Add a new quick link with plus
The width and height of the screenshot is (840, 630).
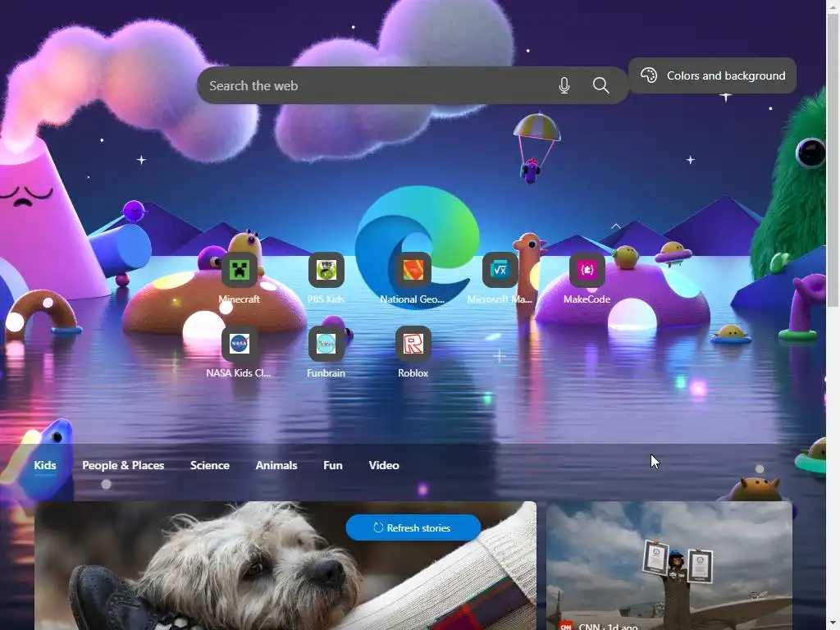tap(500, 356)
